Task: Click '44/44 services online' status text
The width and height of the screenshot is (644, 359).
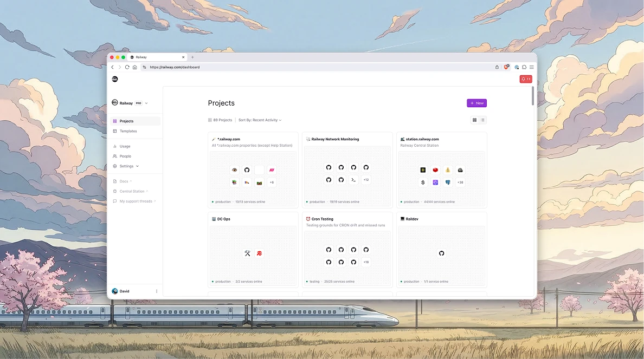Action: (x=439, y=202)
